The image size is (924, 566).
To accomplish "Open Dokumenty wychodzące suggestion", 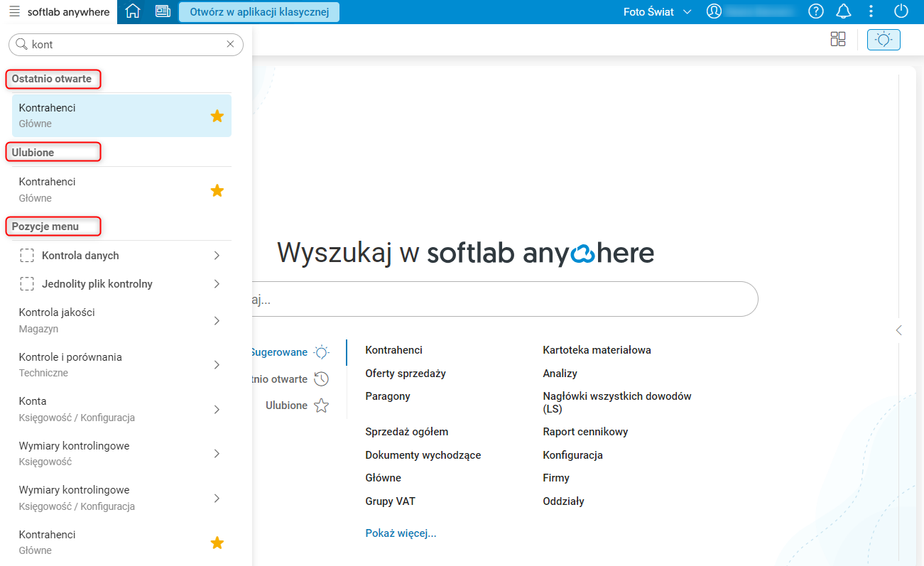I will point(423,455).
